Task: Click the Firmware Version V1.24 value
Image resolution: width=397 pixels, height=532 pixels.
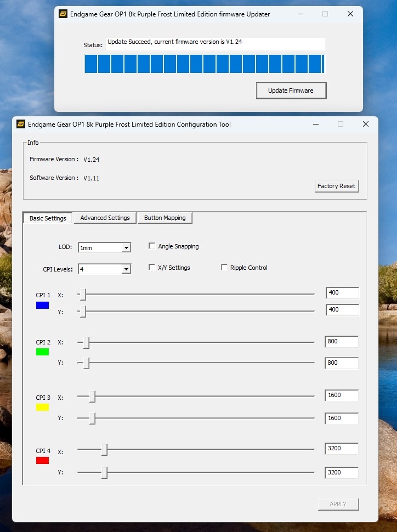Action: point(91,160)
